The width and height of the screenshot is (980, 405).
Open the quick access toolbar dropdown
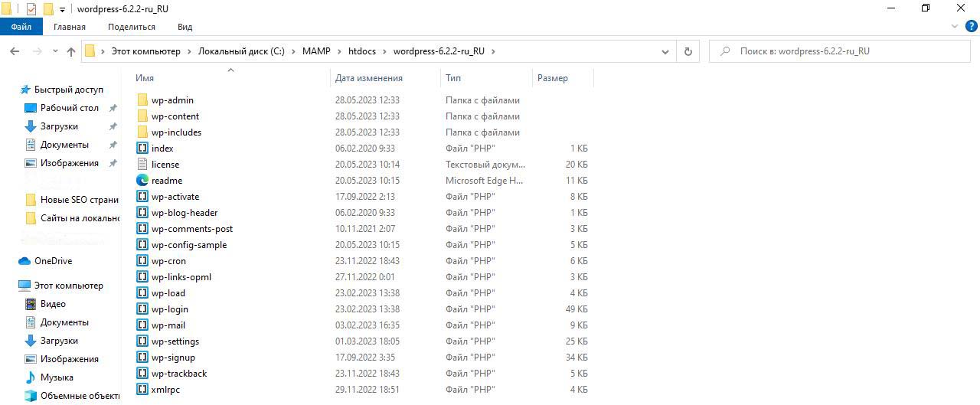[62, 9]
